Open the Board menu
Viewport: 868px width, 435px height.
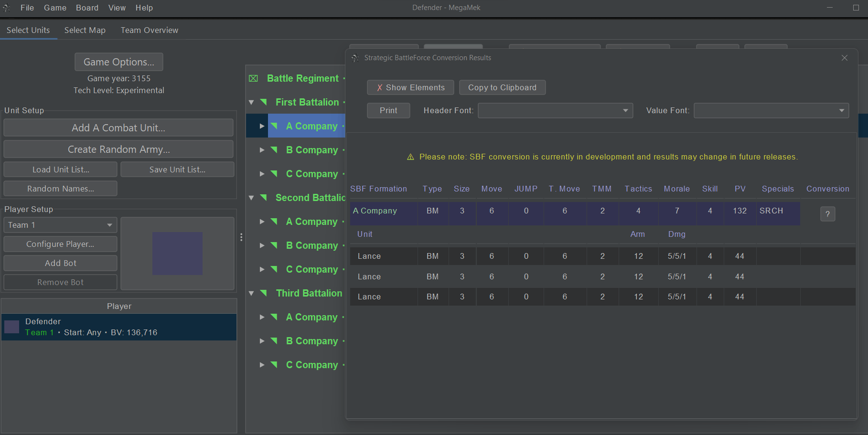tap(87, 8)
